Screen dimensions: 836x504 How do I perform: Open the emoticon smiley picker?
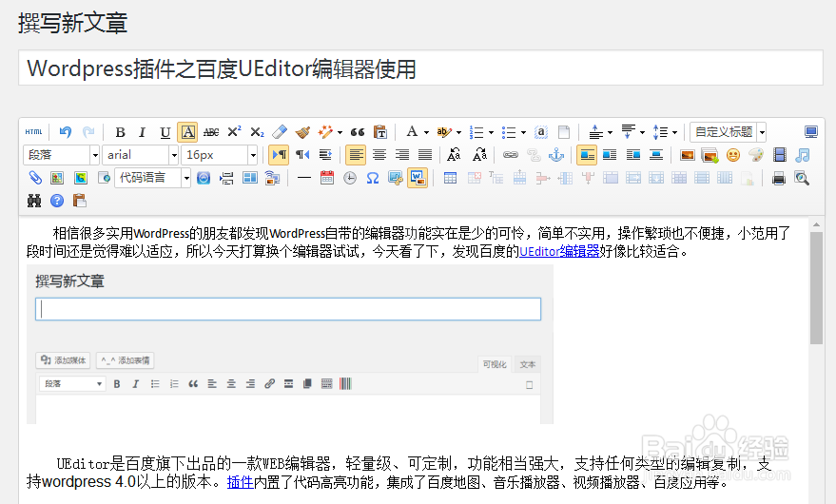[x=733, y=155]
